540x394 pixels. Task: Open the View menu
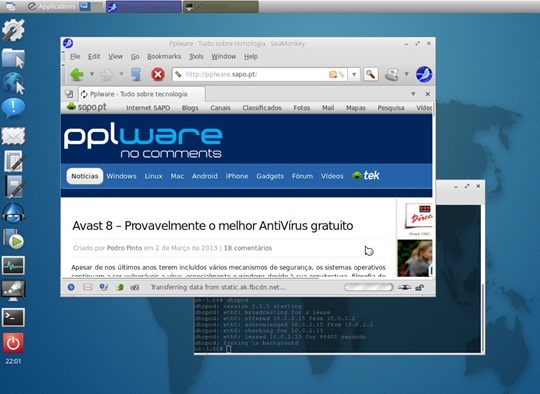(x=115, y=56)
